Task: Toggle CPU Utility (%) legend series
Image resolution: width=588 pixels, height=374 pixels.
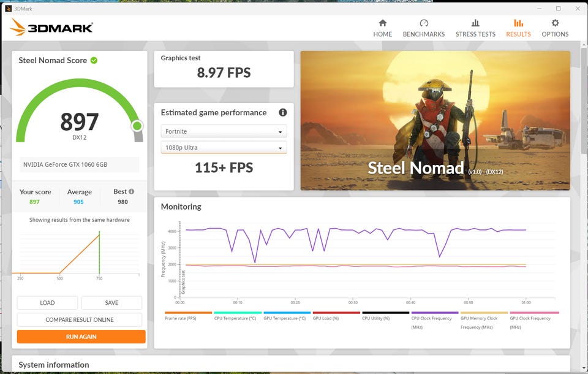Action: coord(385,315)
